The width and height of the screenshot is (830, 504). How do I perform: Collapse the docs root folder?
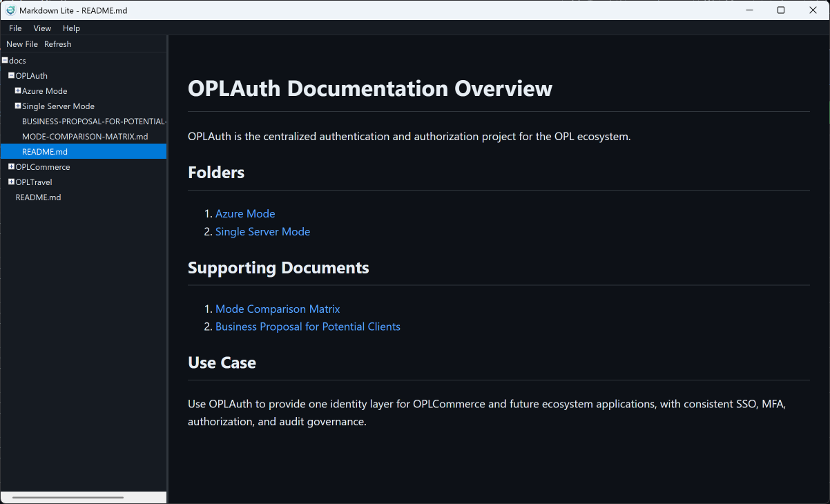coord(6,60)
